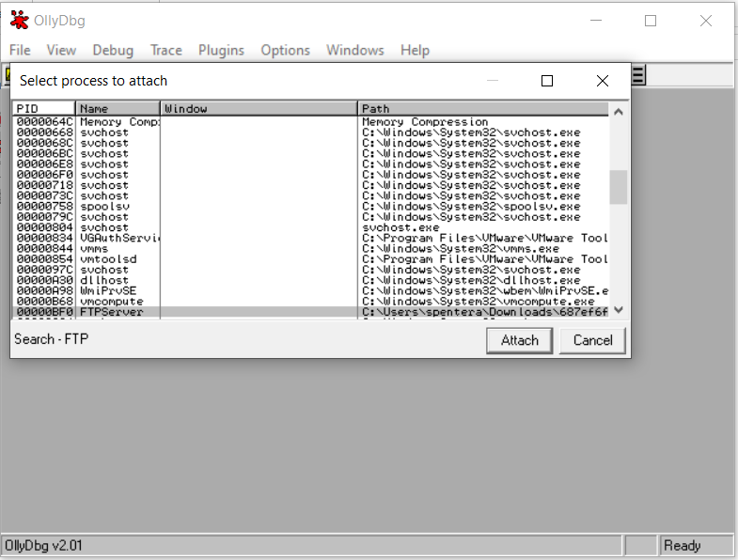Select the dllhost process row
738x560 pixels.
(x=310, y=281)
